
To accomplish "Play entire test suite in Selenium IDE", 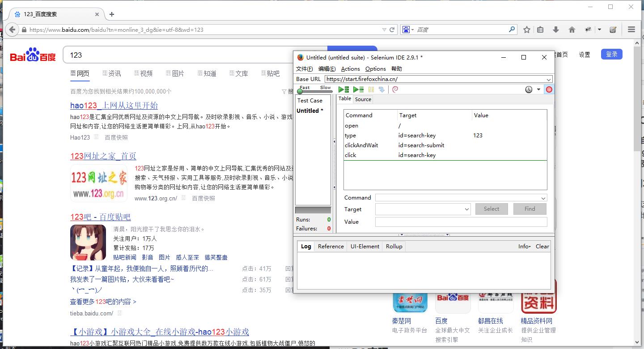I will [x=343, y=89].
